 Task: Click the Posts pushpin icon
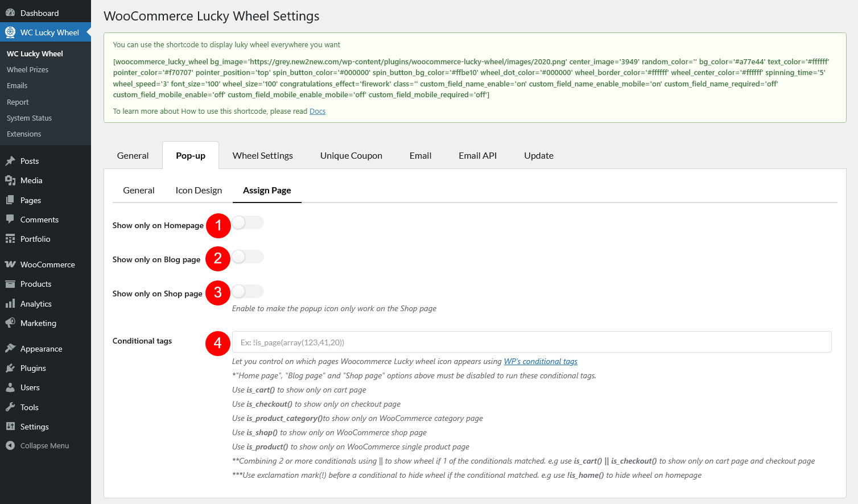pyautogui.click(x=10, y=161)
